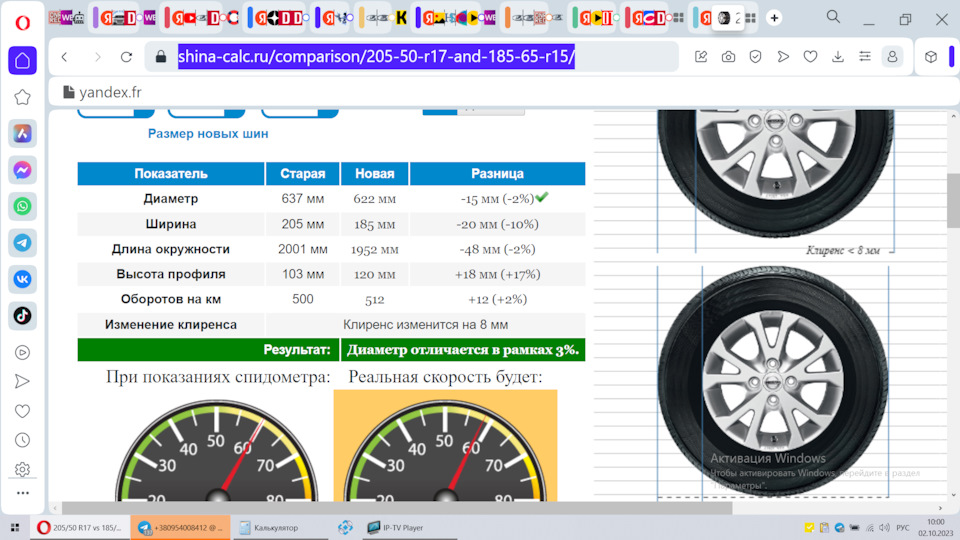Open downloads icon in toolbar
960x540 pixels.
(x=838, y=57)
